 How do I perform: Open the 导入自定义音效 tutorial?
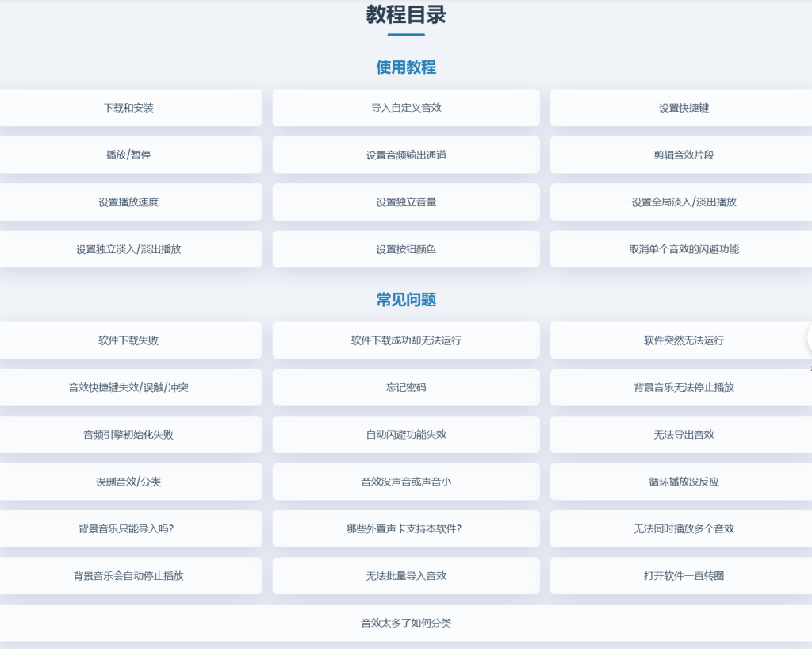point(406,108)
